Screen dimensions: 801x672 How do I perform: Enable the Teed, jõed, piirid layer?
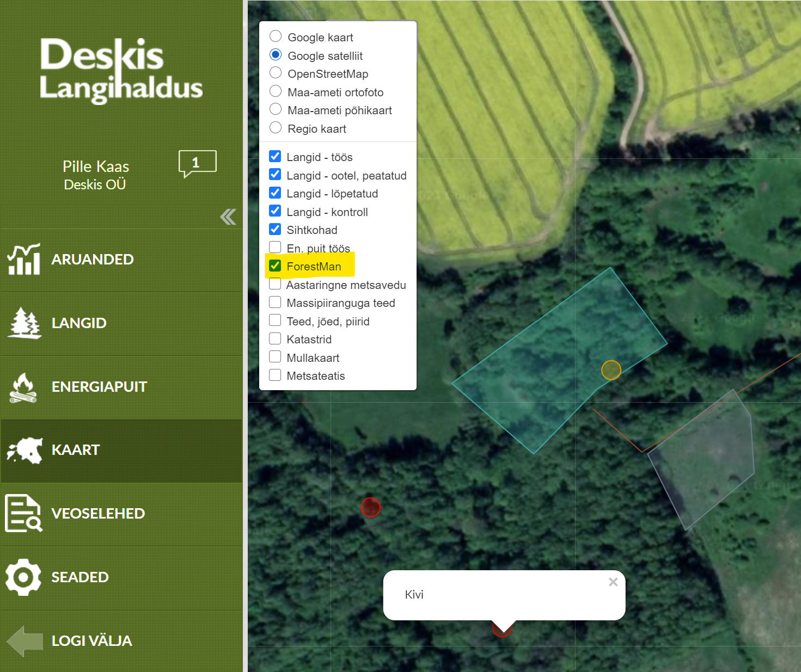(x=275, y=320)
